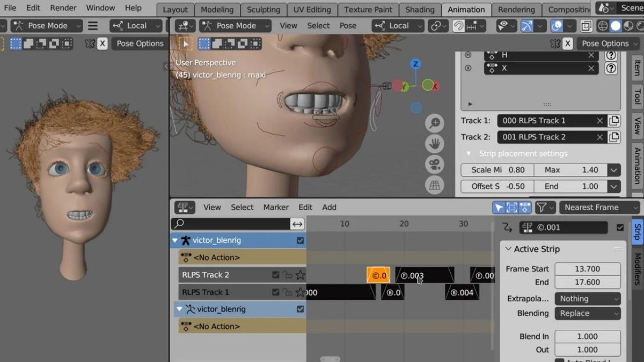The width and height of the screenshot is (644, 362).
Task: Click the Blend In value field
Action: tap(588, 336)
